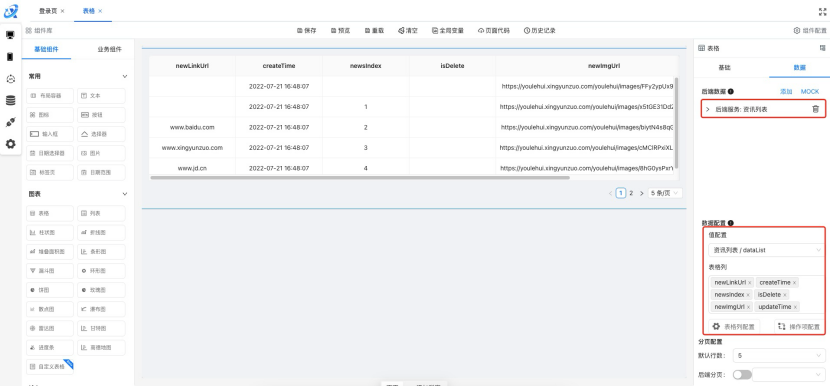Click the MOCK link

click(x=809, y=92)
